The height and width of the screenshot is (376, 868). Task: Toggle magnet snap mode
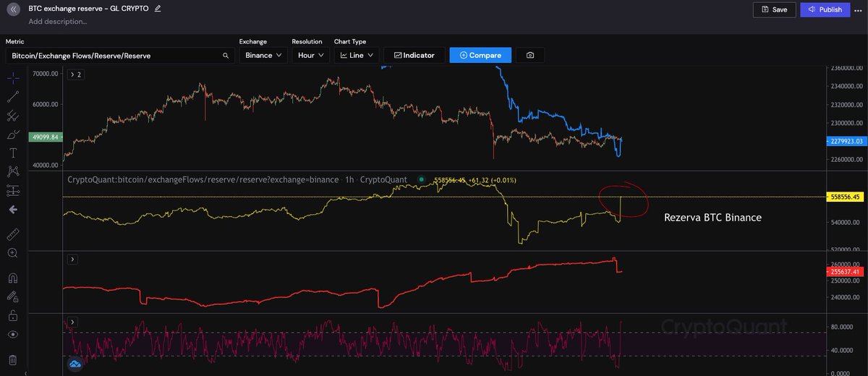[x=13, y=278]
